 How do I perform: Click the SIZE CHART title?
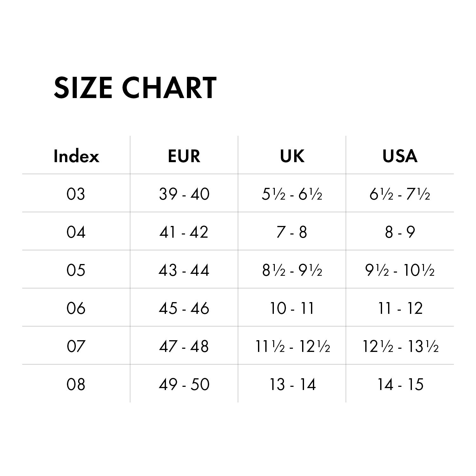[135, 87]
